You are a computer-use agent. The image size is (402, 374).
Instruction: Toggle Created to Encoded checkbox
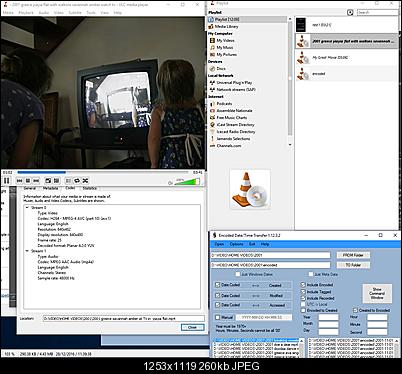(355, 310)
